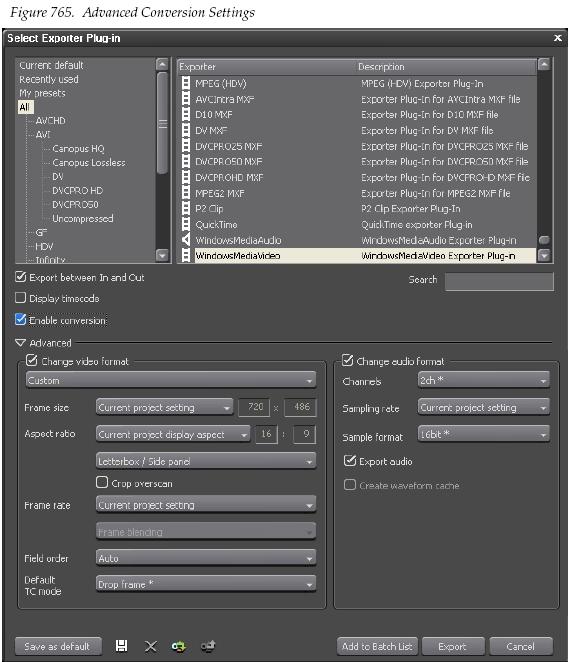Viewport: 570px width, 662px height.
Task: Toggle the Export audio checkbox
Action: pos(350,460)
